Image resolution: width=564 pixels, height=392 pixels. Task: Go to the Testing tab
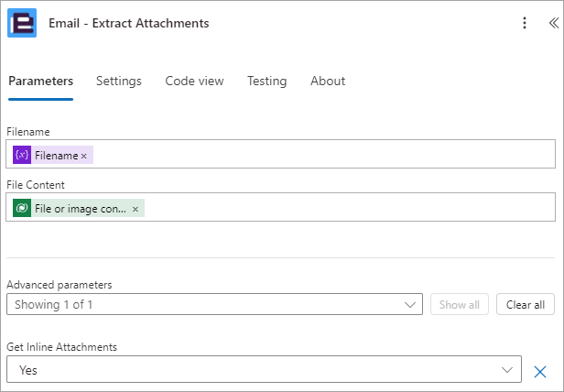(x=267, y=81)
